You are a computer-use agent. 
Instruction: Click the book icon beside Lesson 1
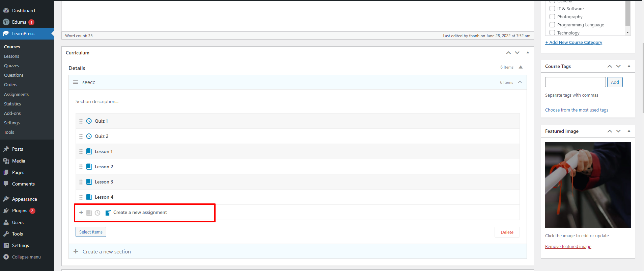tap(89, 151)
